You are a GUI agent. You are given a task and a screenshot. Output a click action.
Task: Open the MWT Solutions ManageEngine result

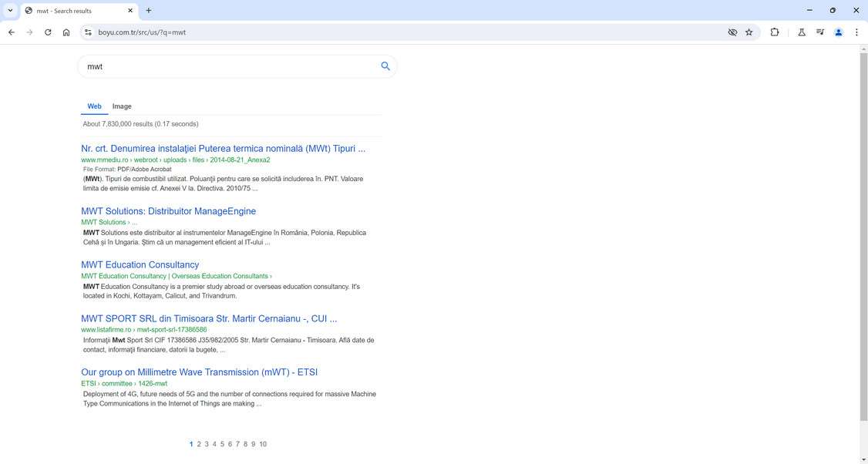(x=168, y=211)
